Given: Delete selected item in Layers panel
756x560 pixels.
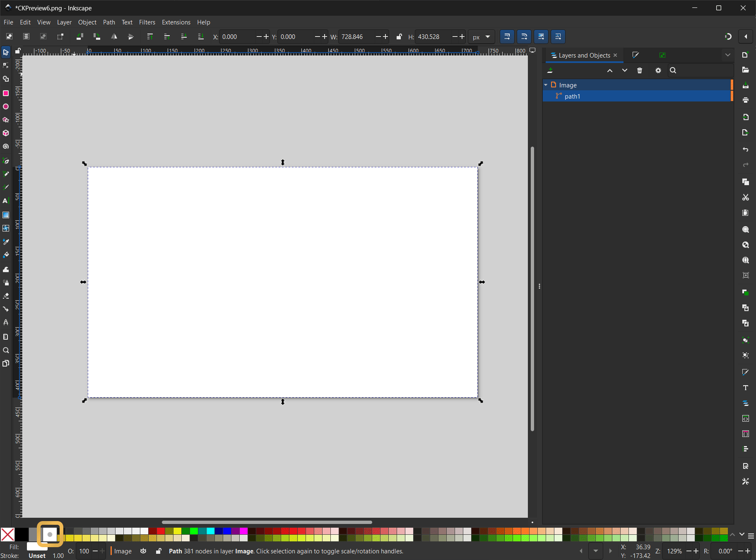Looking at the screenshot, I should coord(640,70).
